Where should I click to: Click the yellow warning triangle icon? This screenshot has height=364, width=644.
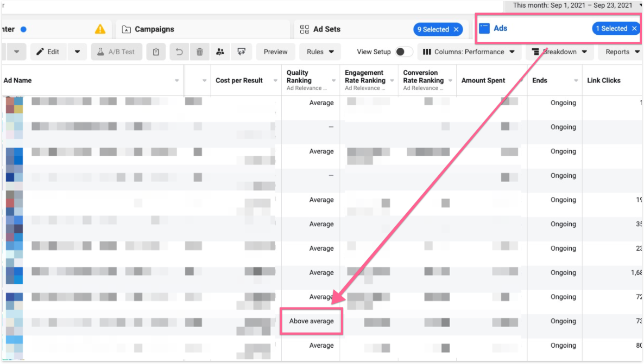[x=100, y=29]
